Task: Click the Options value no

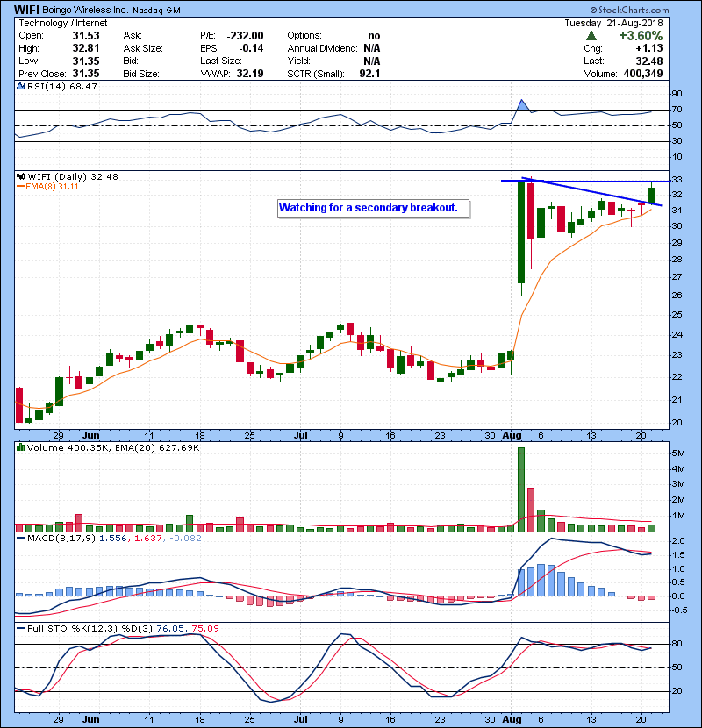Action: (374, 36)
